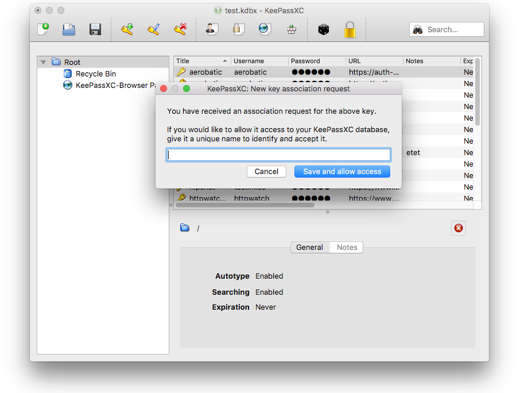Click the KeePassXC-Browser globe group icon

pos(68,85)
